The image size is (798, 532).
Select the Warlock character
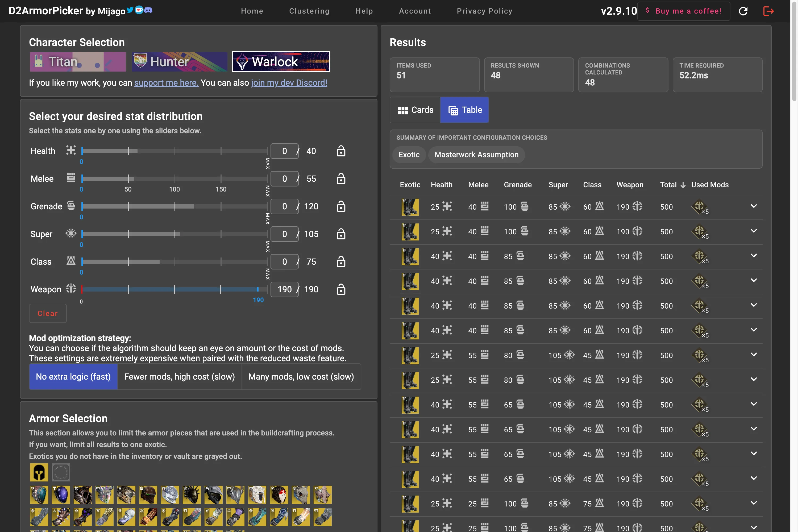281,62
